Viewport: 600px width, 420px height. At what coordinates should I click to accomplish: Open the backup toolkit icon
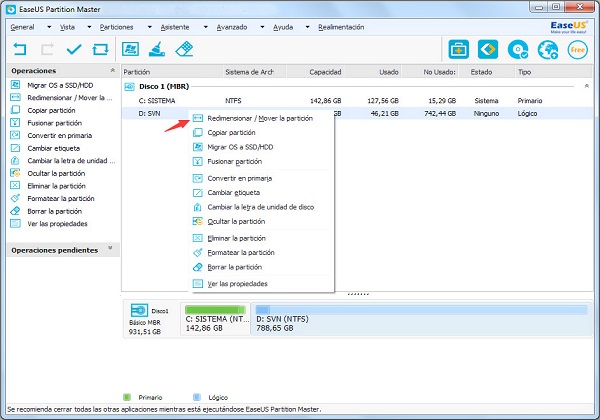click(x=458, y=49)
